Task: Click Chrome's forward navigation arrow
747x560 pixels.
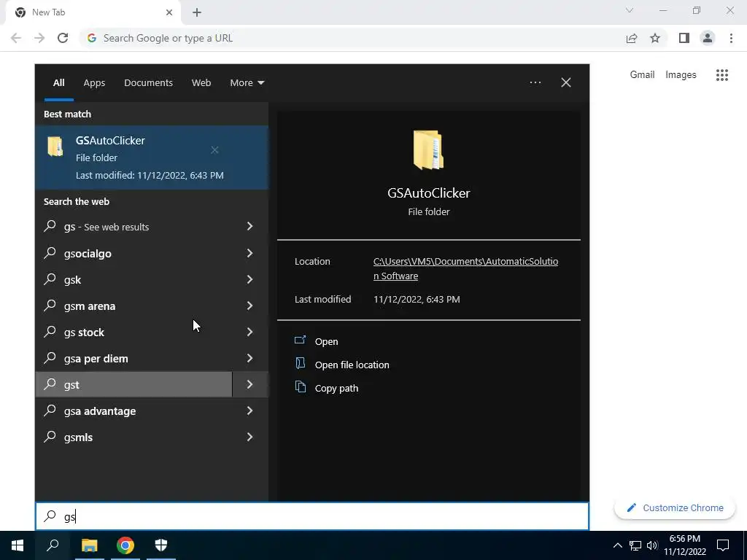Action: [x=39, y=38]
